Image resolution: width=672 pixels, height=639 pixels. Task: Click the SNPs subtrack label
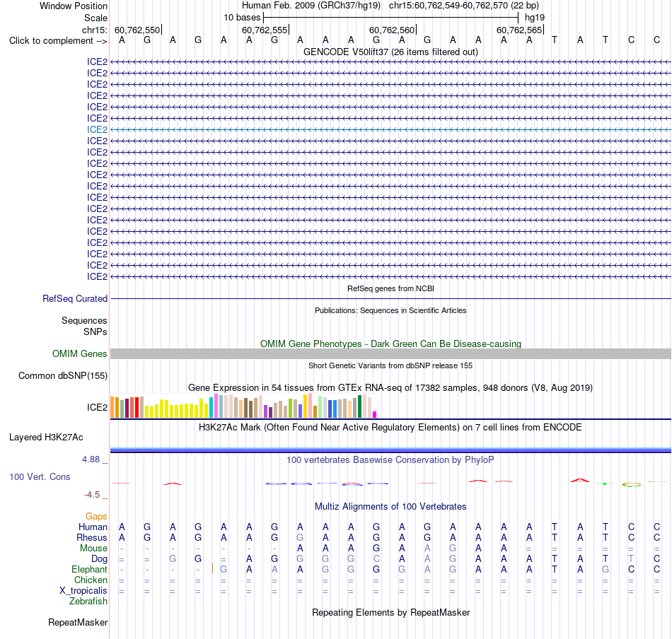coord(95,332)
